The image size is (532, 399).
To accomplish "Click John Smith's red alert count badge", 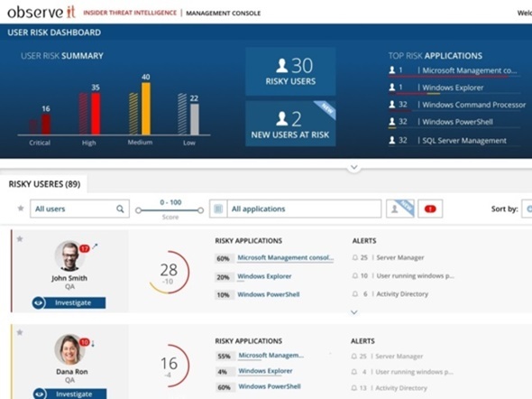I will pyautogui.click(x=84, y=248).
